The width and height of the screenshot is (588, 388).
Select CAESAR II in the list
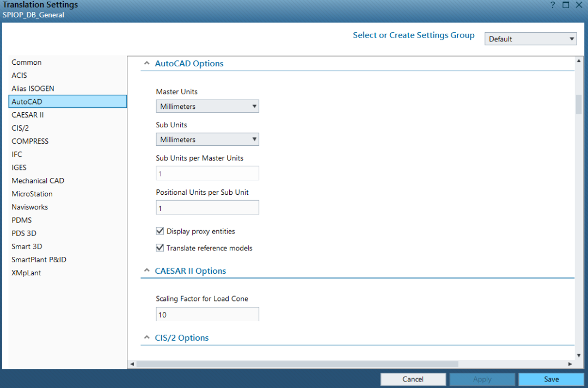coord(68,115)
